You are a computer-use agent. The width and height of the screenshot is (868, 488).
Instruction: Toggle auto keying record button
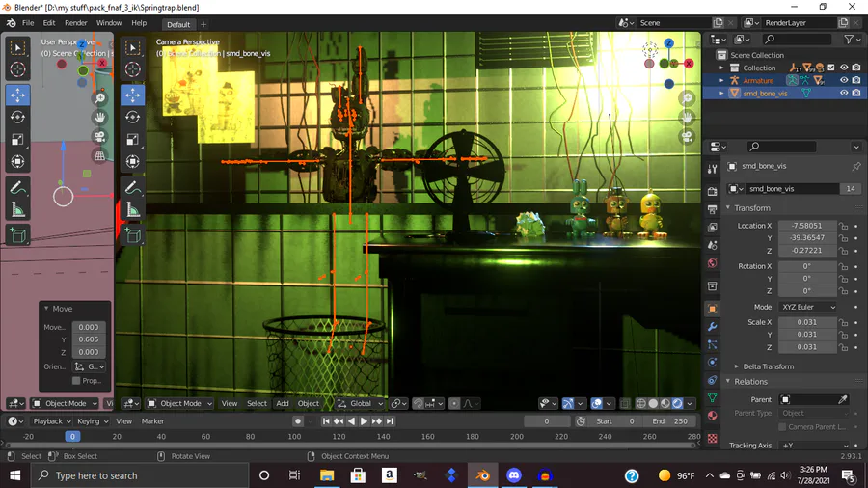click(298, 421)
